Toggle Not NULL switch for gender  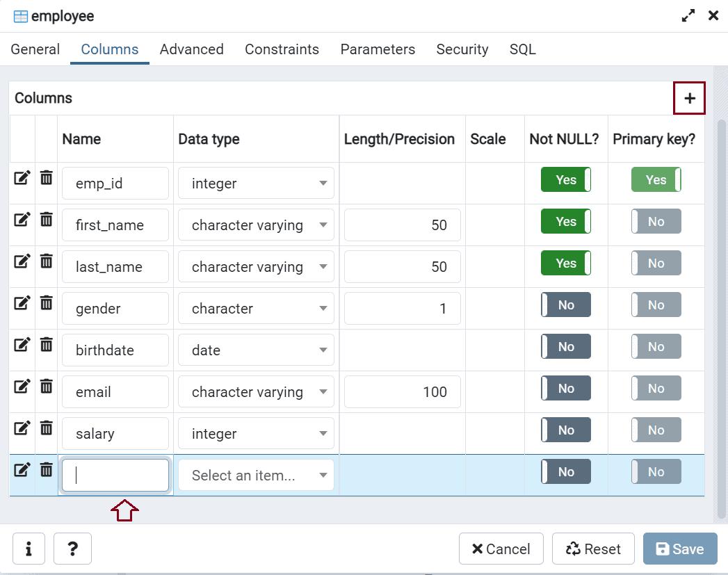click(566, 305)
